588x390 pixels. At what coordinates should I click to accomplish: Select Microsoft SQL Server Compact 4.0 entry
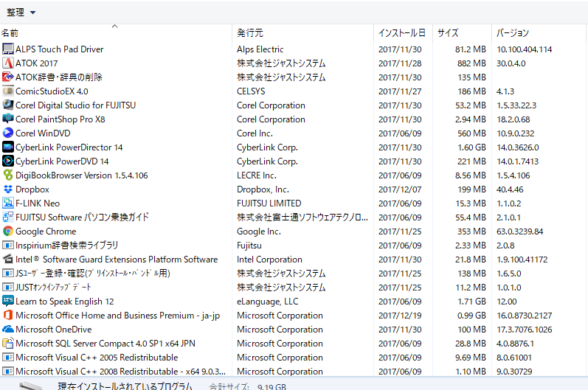pyautogui.click(x=106, y=344)
